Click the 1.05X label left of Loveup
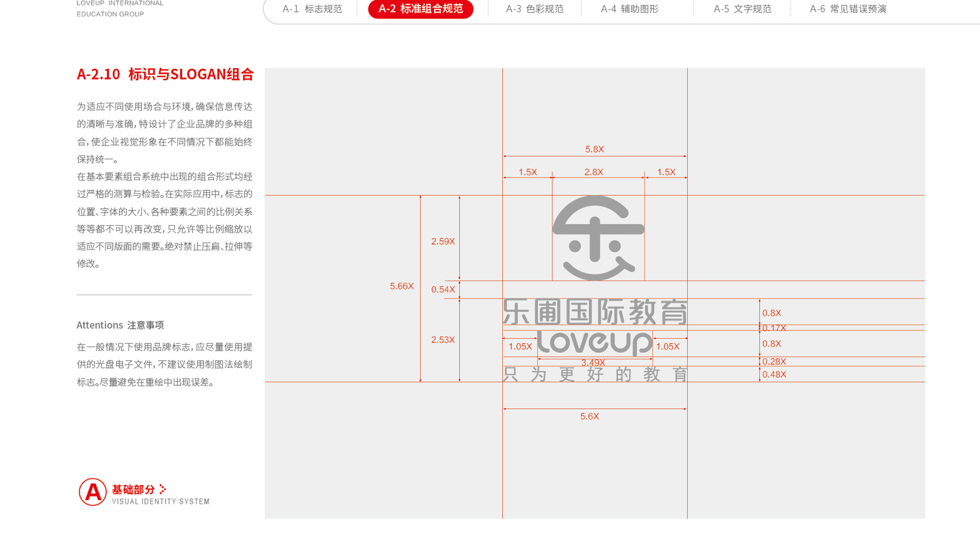This screenshot has height=551, width=980. (520, 347)
